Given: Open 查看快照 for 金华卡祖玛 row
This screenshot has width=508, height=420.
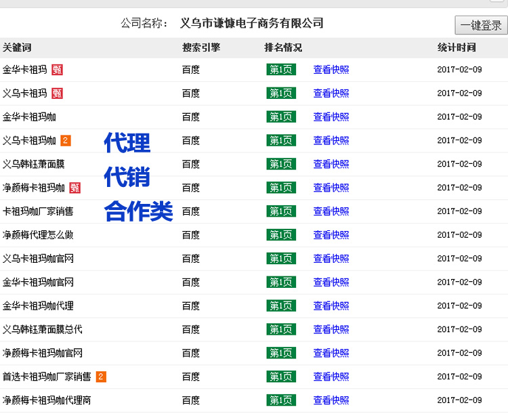Looking at the screenshot, I should tap(331, 70).
